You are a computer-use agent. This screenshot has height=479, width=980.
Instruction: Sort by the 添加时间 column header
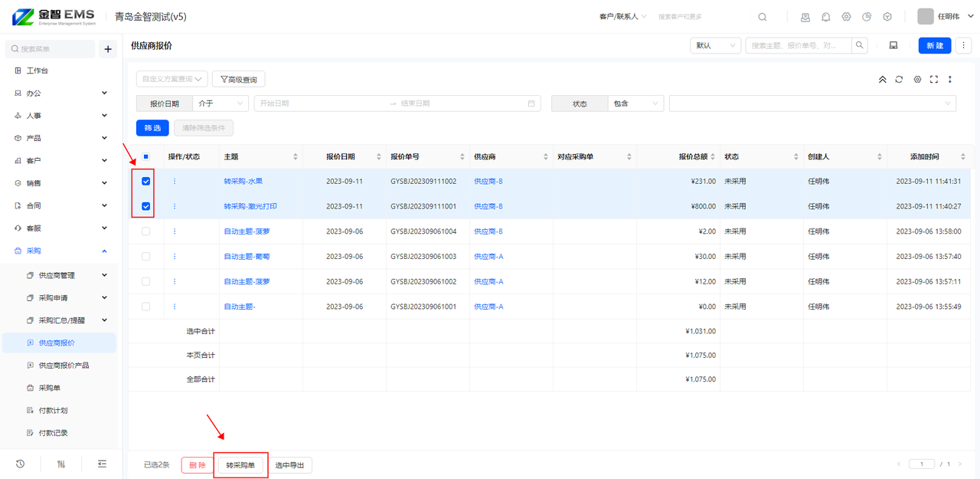pos(929,156)
